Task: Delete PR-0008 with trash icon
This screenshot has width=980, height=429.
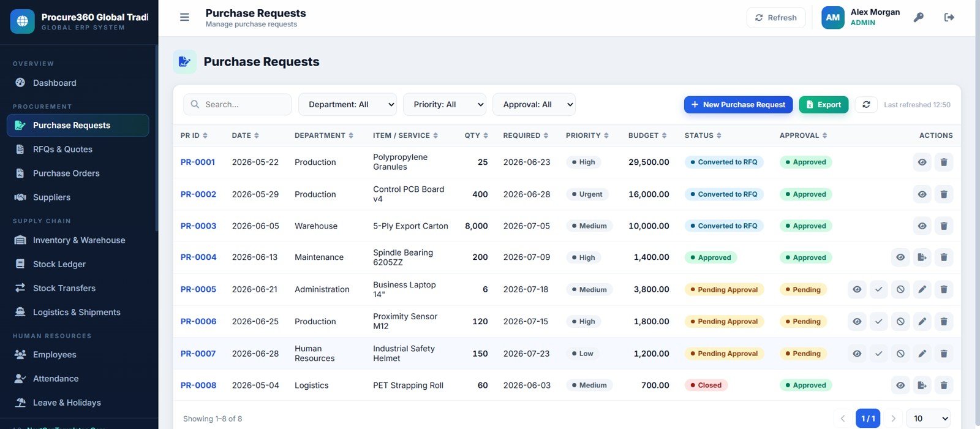Action: point(944,385)
